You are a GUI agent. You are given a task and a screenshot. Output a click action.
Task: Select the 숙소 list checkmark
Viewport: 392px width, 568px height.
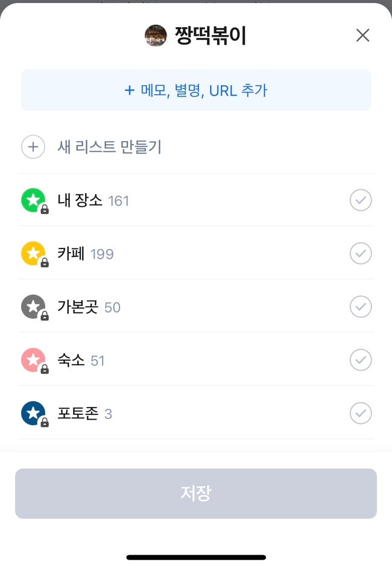(x=361, y=361)
